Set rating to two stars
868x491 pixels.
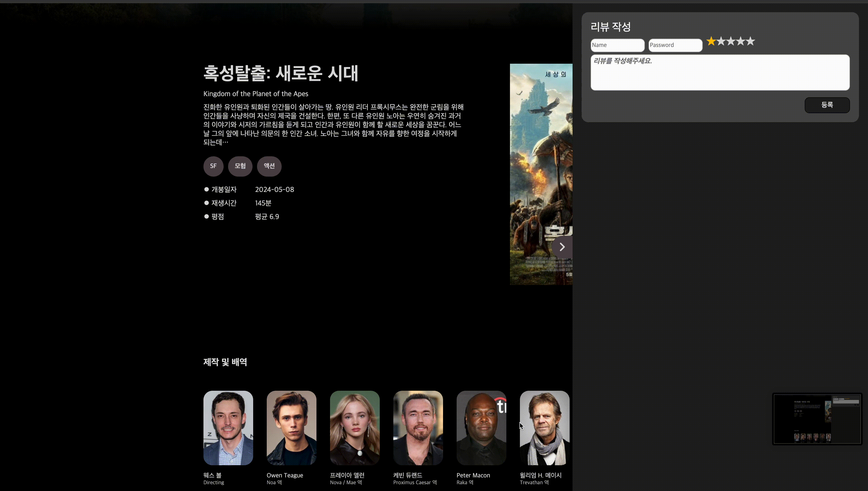point(721,41)
